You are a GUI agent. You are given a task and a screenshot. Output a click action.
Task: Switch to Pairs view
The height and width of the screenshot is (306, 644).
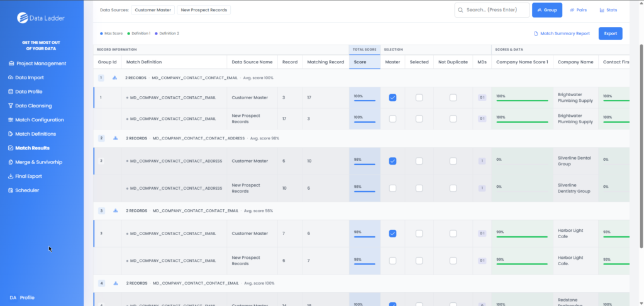pos(579,10)
